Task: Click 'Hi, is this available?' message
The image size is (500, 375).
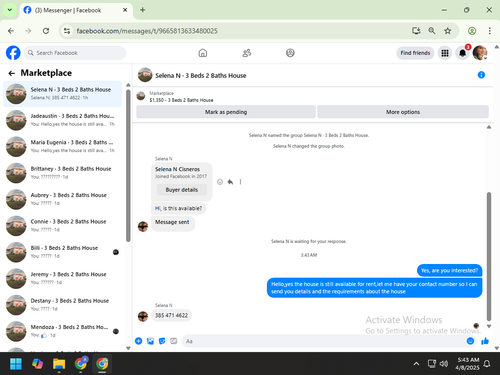Action: (178, 208)
